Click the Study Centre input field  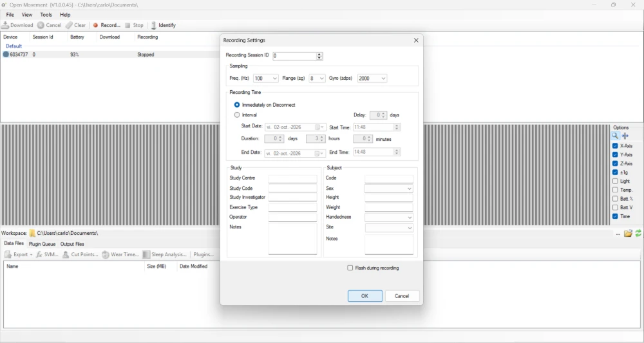tap(292, 179)
